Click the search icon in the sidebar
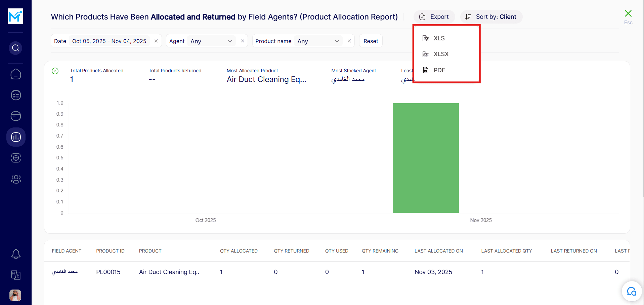 tap(16, 48)
